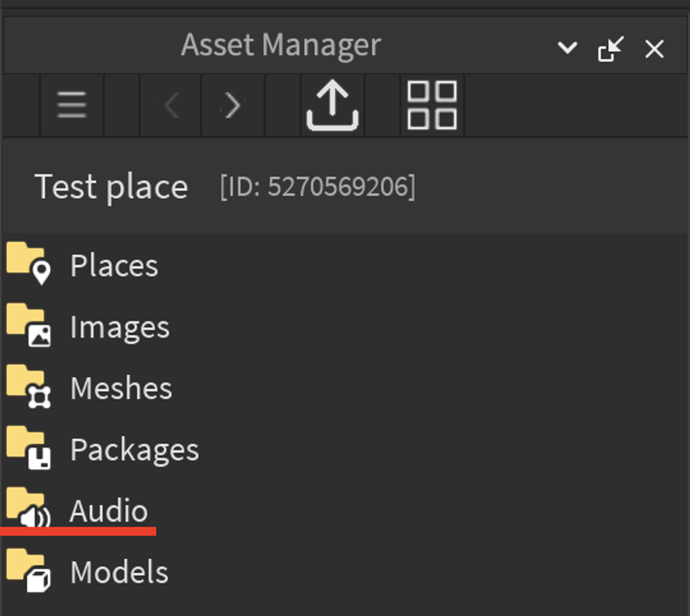Open the hamburger menu in Asset Manager
The height and width of the screenshot is (616, 690).
click(x=72, y=105)
